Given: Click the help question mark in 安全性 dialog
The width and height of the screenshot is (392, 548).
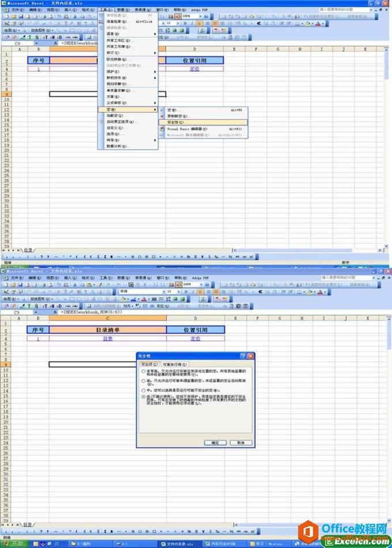Looking at the screenshot, I should point(243,357).
